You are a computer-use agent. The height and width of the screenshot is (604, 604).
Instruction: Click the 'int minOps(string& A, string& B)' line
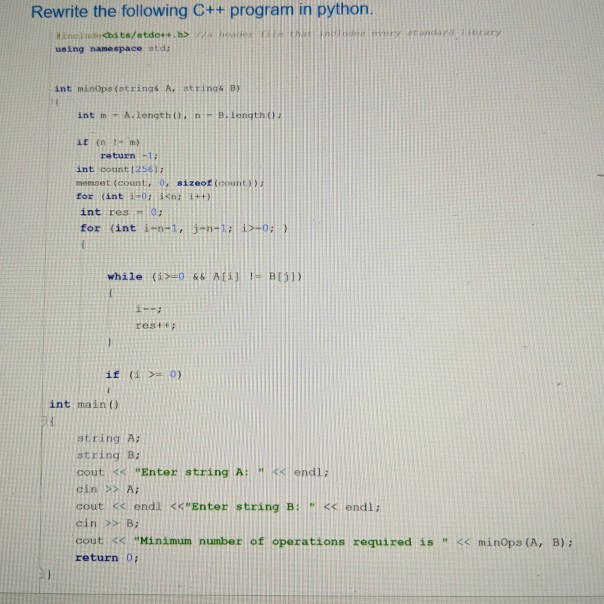pos(147,89)
